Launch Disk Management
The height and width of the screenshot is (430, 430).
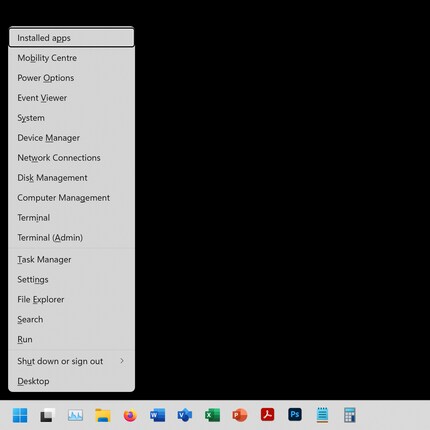[72, 178]
